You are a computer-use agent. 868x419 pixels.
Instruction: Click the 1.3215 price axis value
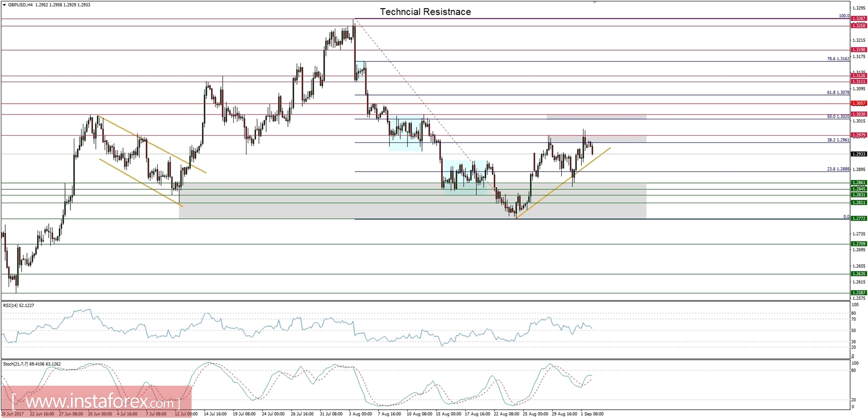(859, 40)
